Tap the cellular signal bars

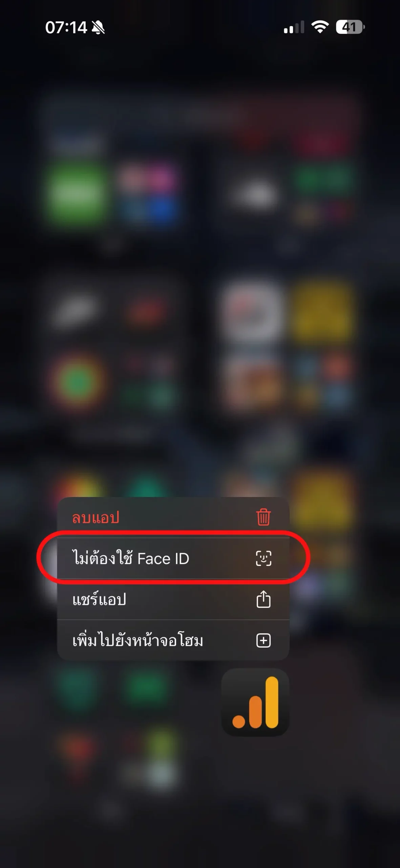click(294, 27)
